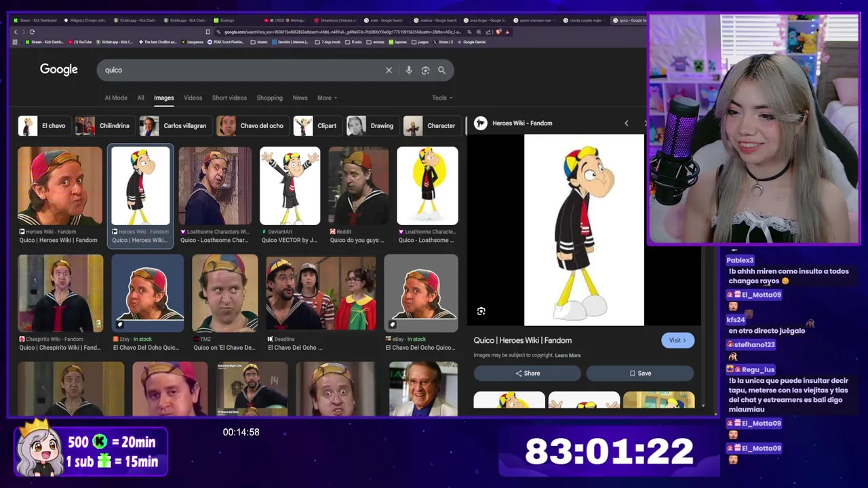The height and width of the screenshot is (488, 868).
Task: Expand the Tools dropdown
Action: coord(442,98)
